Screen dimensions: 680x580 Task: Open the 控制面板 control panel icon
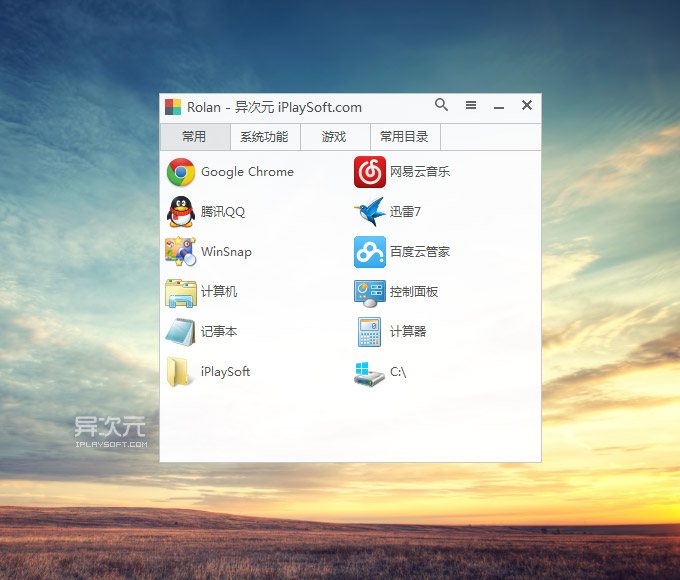pyautogui.click(x=369, y=293)
